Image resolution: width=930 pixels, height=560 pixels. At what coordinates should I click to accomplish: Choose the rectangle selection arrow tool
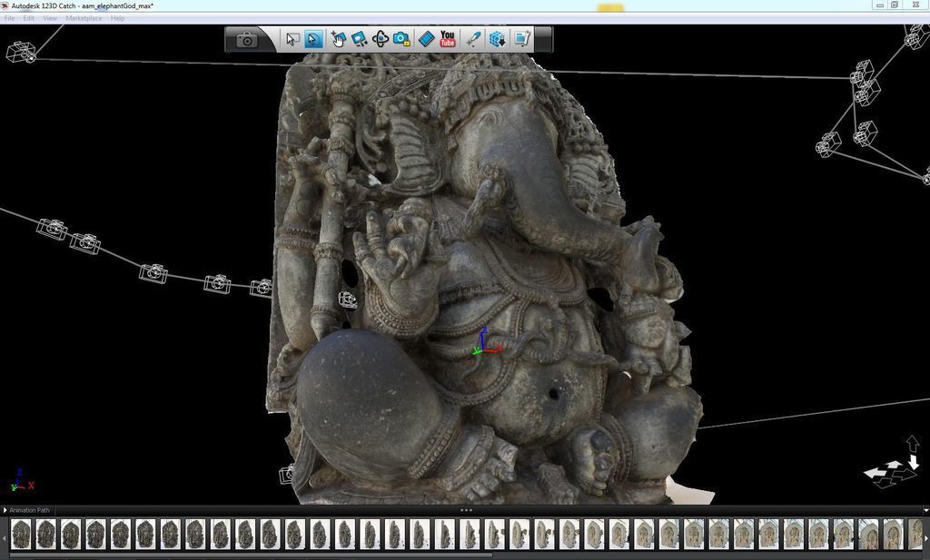click(x=292, y=39)
